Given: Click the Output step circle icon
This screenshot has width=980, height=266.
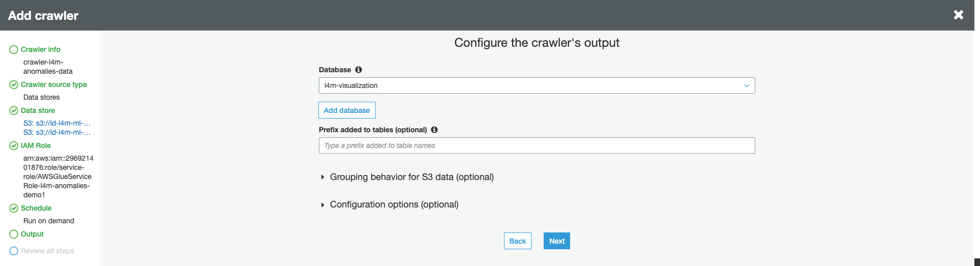Looking at the screenshot, I should (x=14, y=234).
